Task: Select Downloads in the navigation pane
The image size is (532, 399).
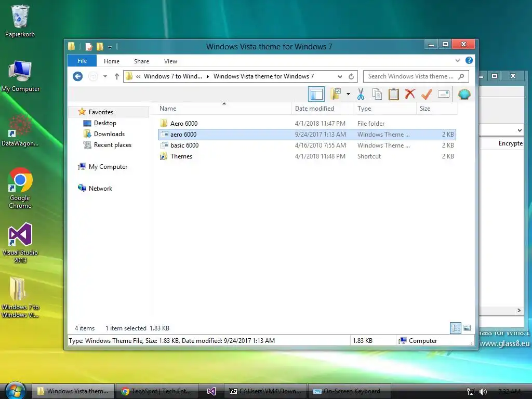Action: (109, 134)
